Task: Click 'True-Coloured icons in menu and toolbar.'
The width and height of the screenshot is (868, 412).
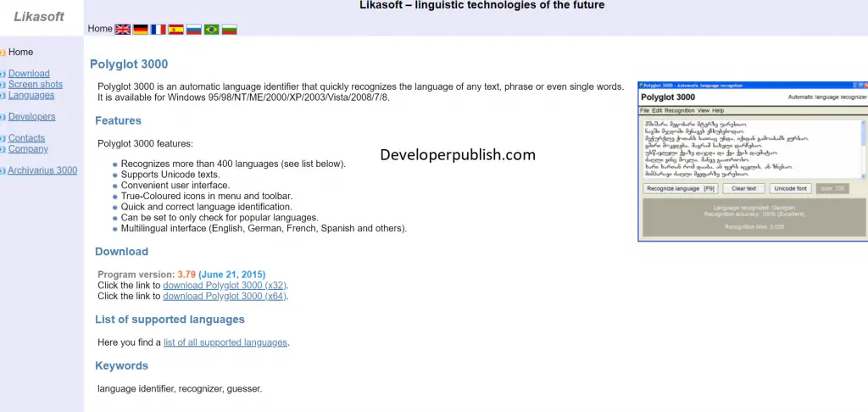Action: (x=207, y=197)
